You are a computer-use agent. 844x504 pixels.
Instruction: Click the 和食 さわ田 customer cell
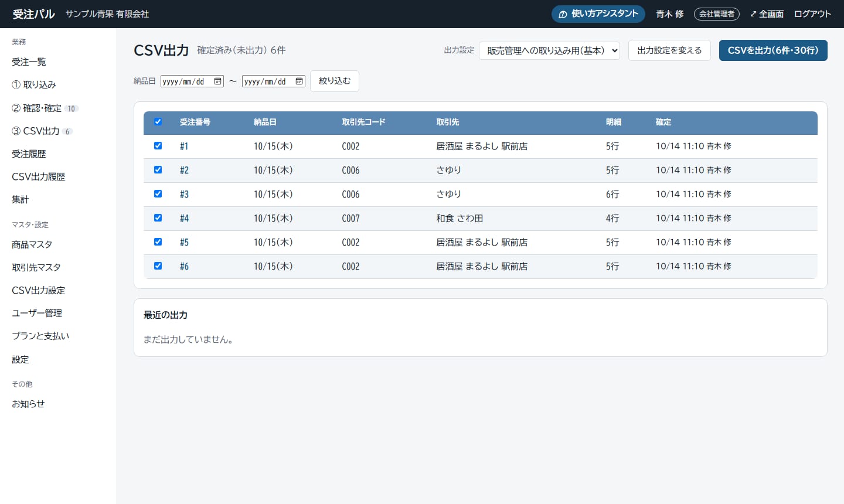pyautogui.click(x=460, y=219)
